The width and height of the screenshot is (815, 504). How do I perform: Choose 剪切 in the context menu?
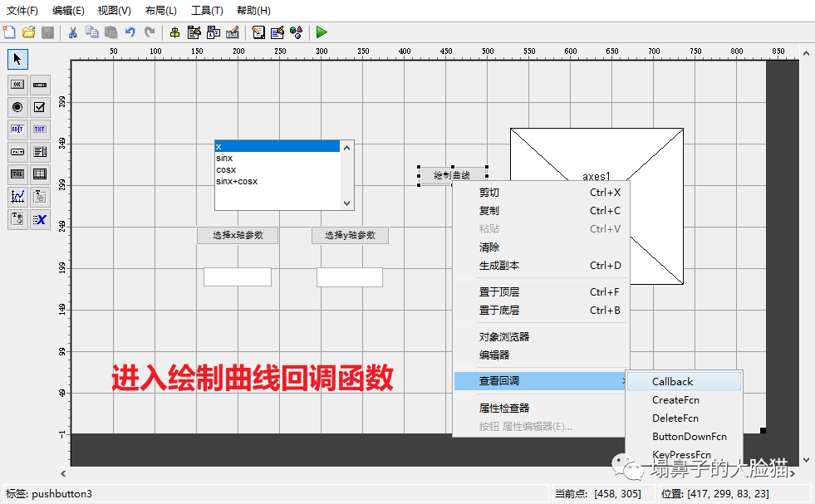tap(541, 193)
